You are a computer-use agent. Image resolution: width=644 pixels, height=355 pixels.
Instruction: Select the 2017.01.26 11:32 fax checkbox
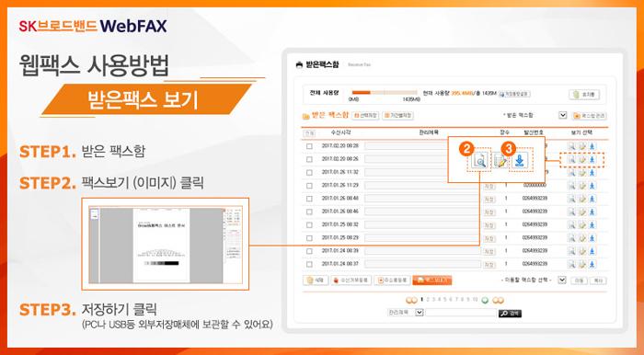click(309, 172)
